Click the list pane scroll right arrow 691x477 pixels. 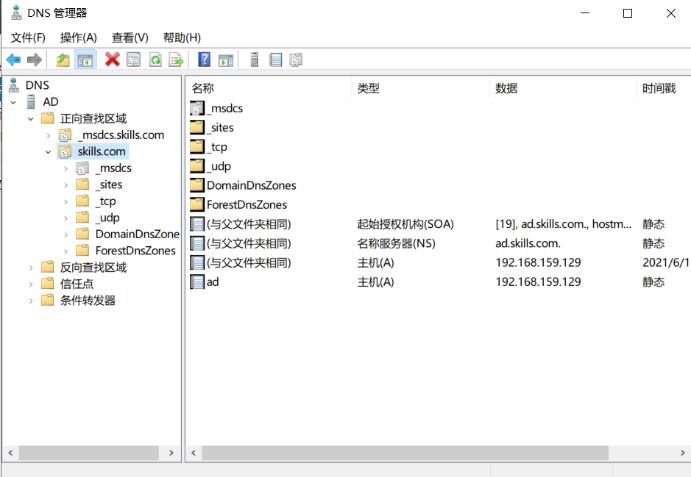(x=682, y=453)
